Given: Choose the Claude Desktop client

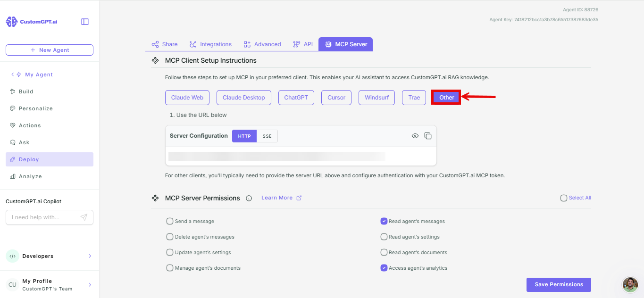Looking at the screenshot, I should pos(244,98).
